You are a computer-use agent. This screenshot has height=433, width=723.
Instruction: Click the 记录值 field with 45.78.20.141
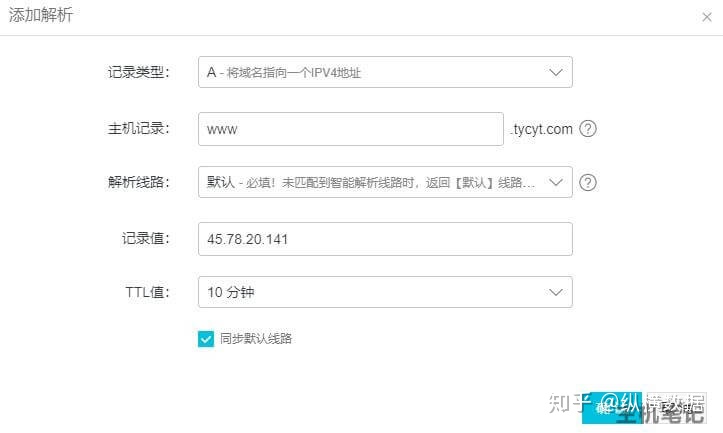[x=385, y=239]
